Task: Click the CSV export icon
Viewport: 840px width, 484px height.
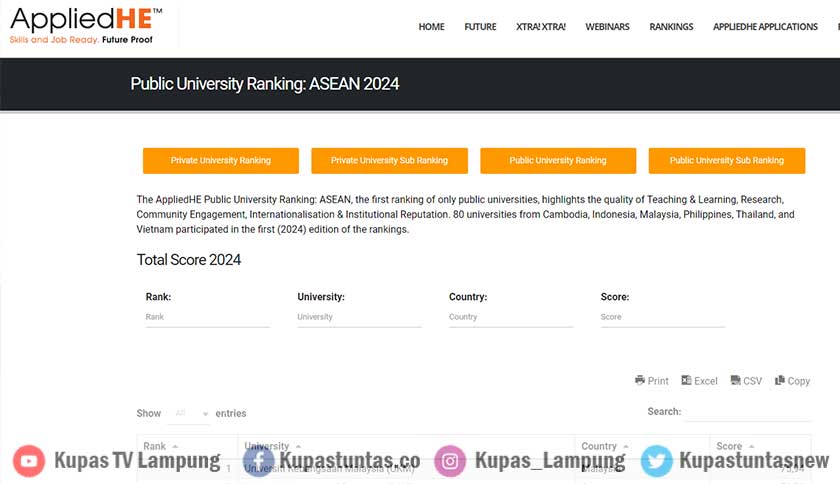Action: pyautogui.click(x=736, y=380)
